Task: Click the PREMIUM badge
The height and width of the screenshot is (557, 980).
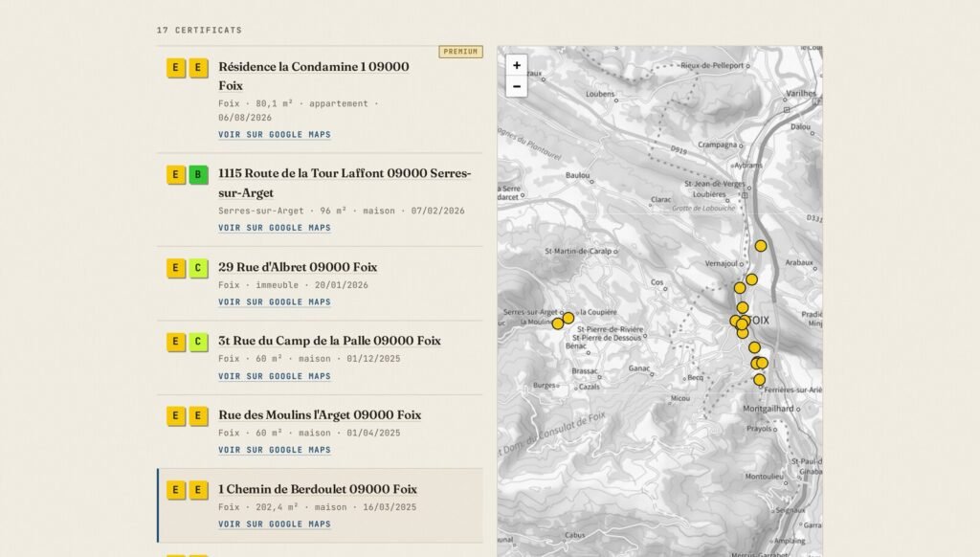Action: (460, 52)
